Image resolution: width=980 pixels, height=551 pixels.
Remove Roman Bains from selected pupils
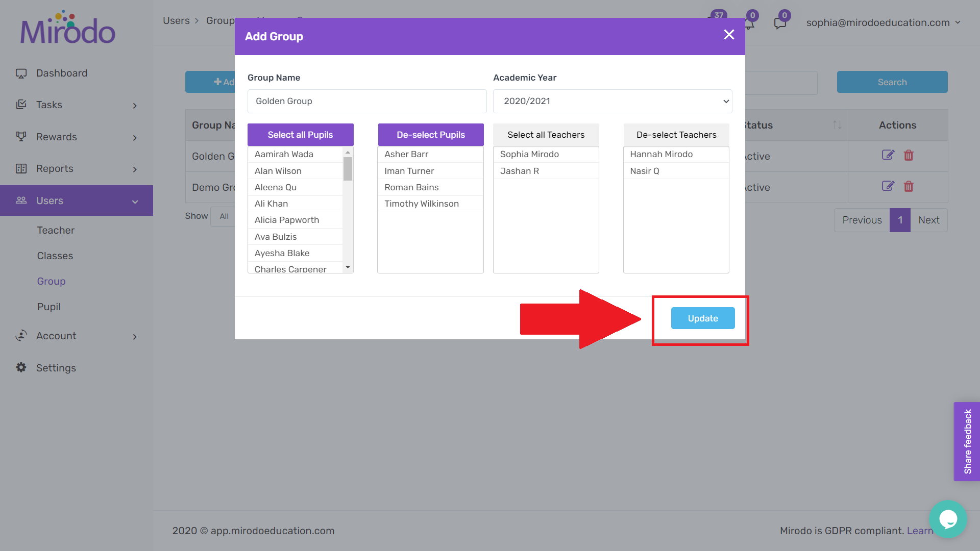[x=430, y=187]
